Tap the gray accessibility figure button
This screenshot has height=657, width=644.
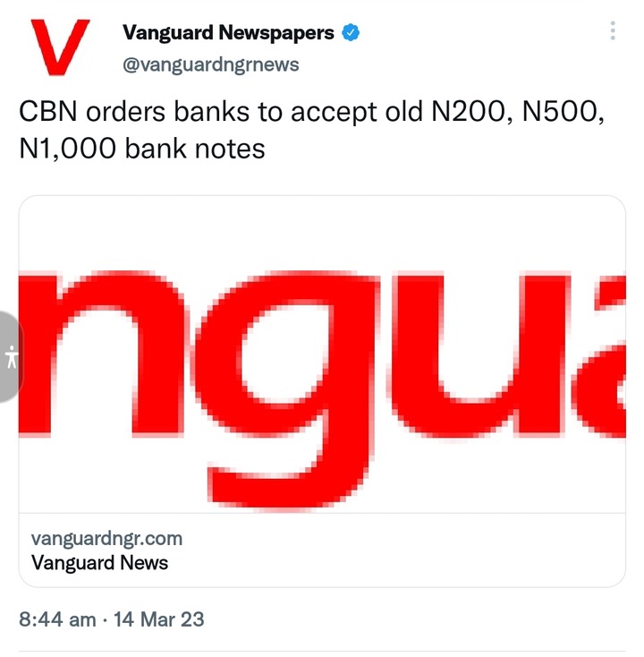[11, 357]
